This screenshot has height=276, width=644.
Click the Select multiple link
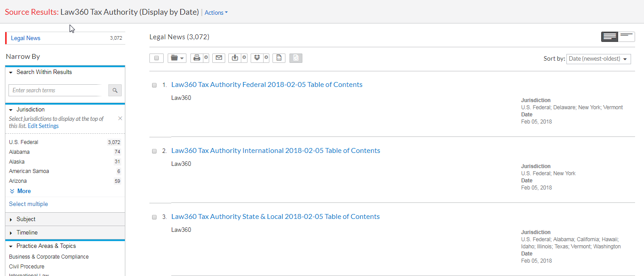click(29, 204)
